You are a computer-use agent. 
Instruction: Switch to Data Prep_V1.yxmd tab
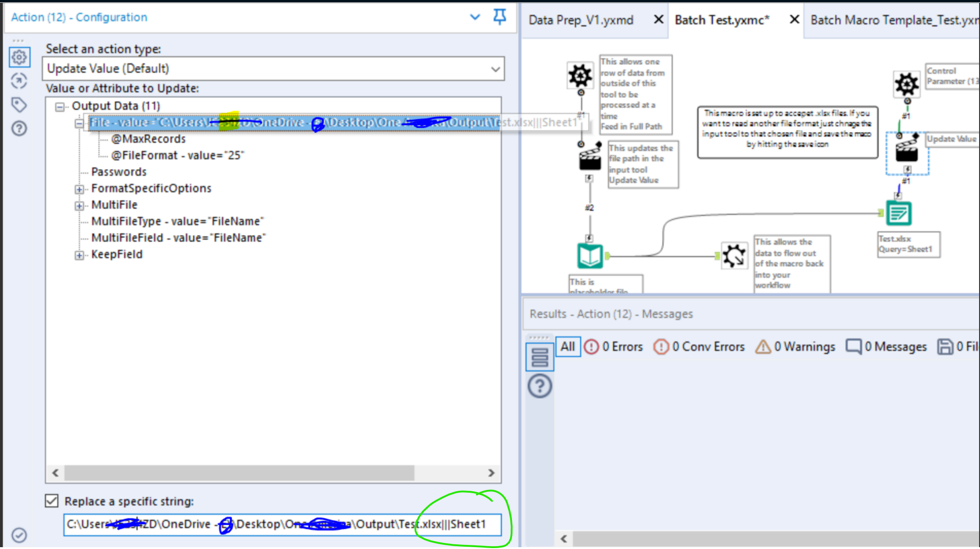click(581, 20)
